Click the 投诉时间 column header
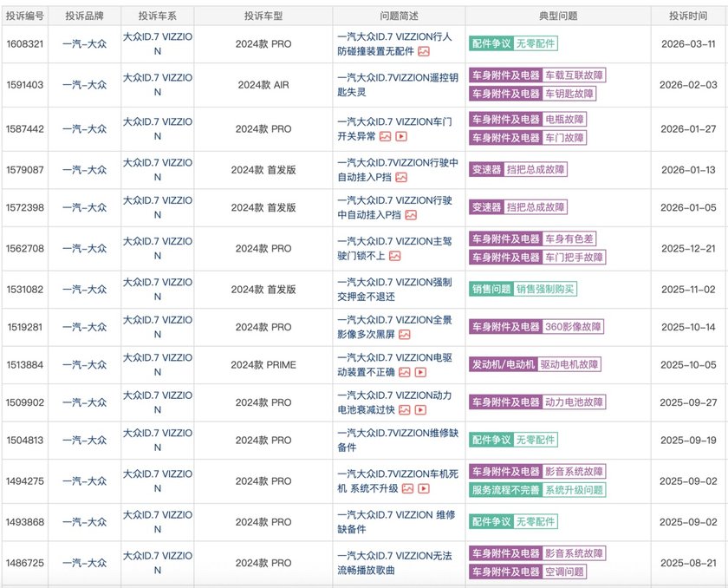This screenshot has width=728, height=588. (689, 16)
